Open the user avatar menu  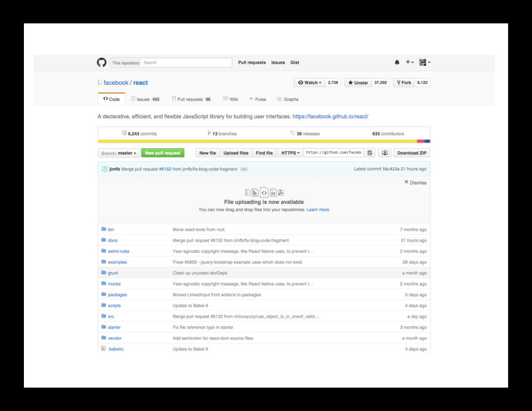pyautogui.click(x=425, y=62)
